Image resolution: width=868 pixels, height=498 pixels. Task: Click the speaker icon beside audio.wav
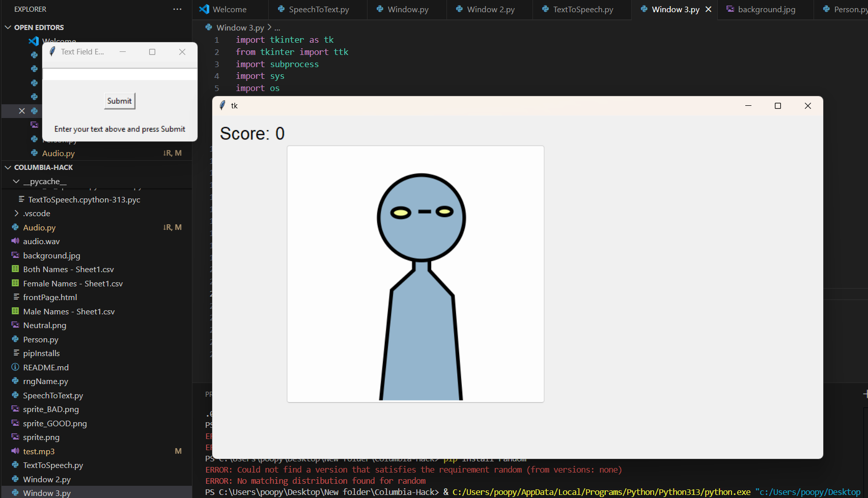click(15, 241)
